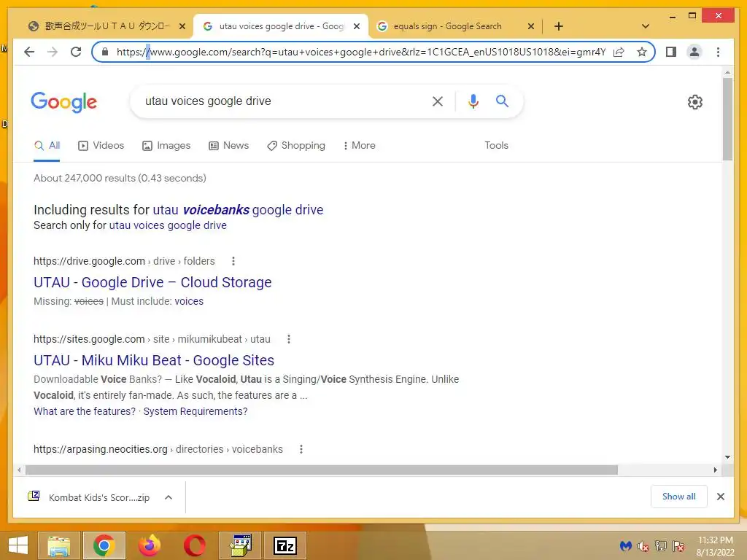
Task: Open Firefox from the taskbar
Action: [149, 545]
